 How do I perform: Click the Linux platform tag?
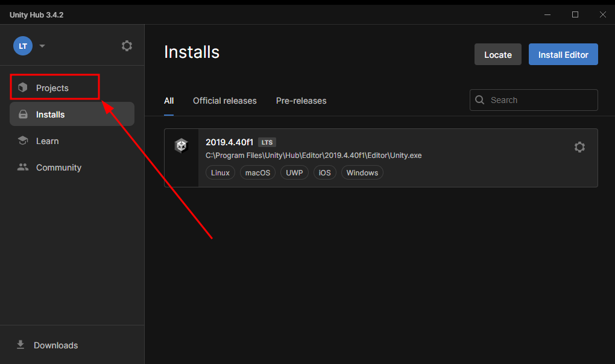pos(220,172)
